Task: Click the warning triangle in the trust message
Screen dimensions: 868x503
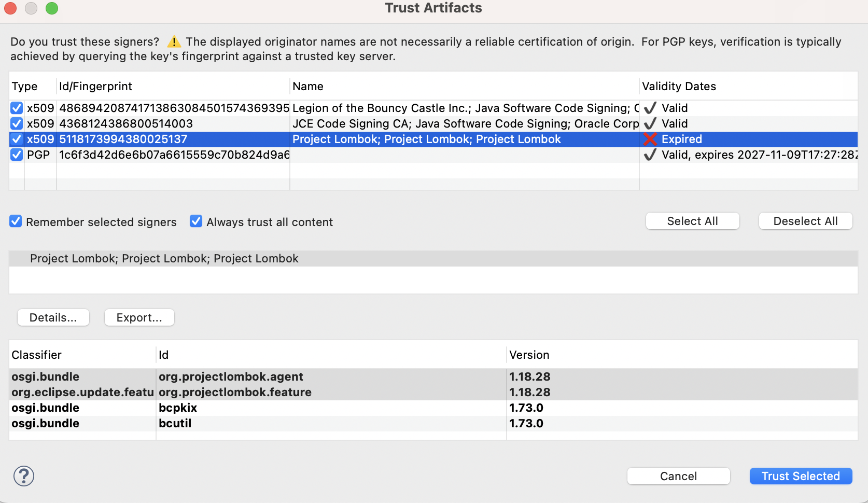Action: click(174, 41)
